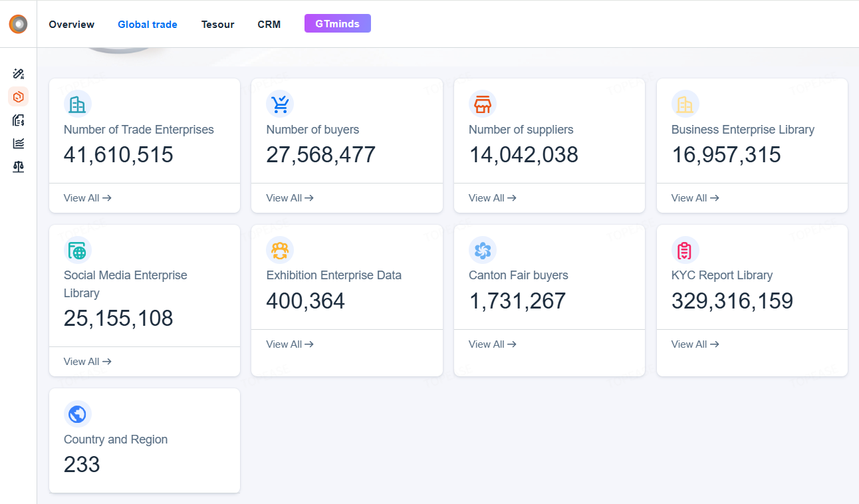
Task: Click the Canton Fair buyers label
Action: 519,275
